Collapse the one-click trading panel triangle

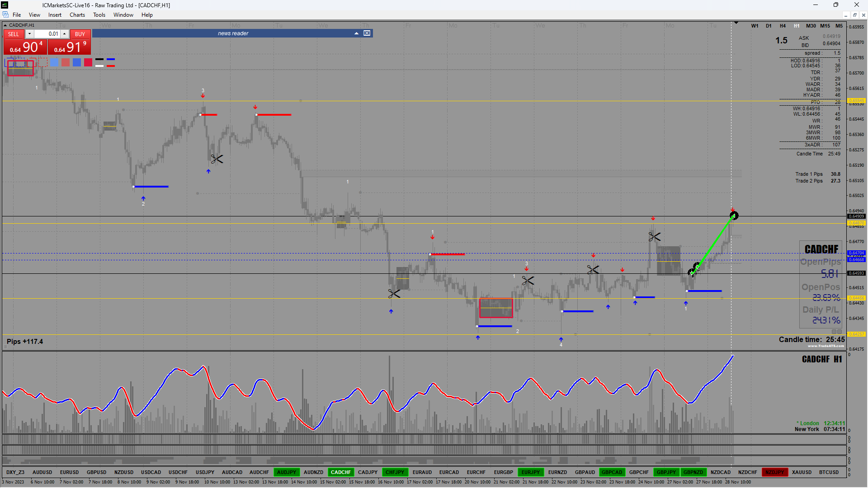(x=5, y=25)
